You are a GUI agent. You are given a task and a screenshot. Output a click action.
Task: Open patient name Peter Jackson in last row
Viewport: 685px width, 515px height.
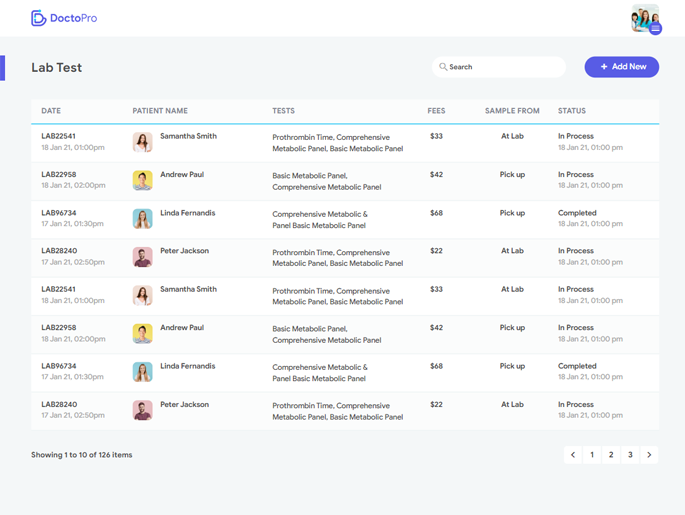[184, 404]
